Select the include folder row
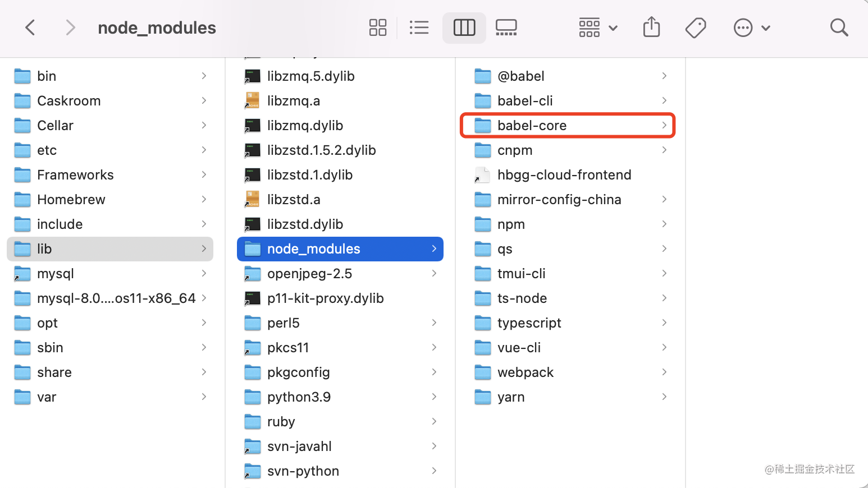 click(x=110, y=224)
